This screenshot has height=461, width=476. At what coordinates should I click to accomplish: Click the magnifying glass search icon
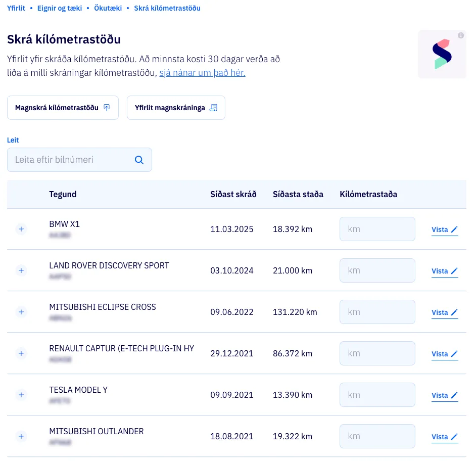click(139, 160)
